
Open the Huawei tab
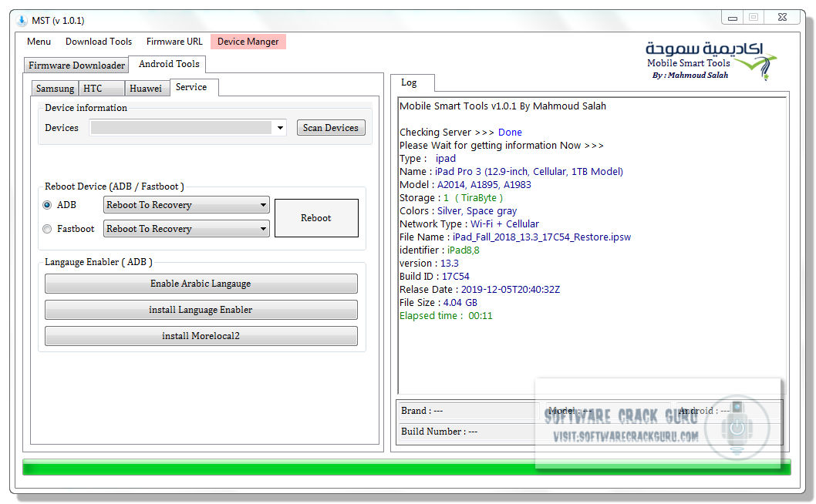point(147,89)
